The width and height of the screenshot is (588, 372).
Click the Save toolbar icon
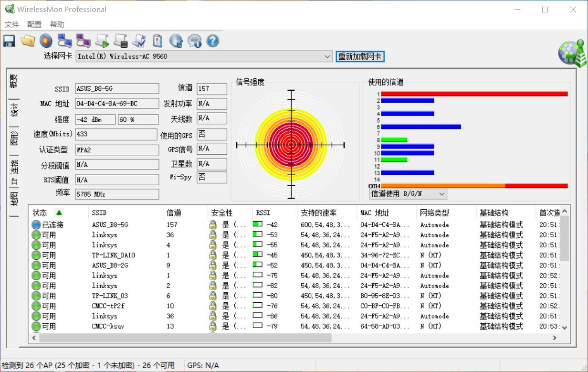[9, 41]
